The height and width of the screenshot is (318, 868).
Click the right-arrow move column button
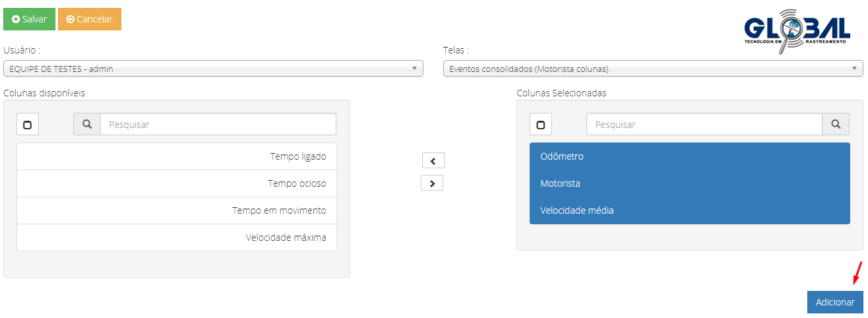[x=432, y=183]
